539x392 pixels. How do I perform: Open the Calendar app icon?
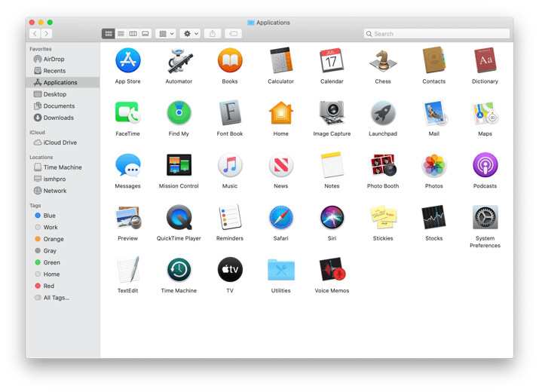point(332,60)
